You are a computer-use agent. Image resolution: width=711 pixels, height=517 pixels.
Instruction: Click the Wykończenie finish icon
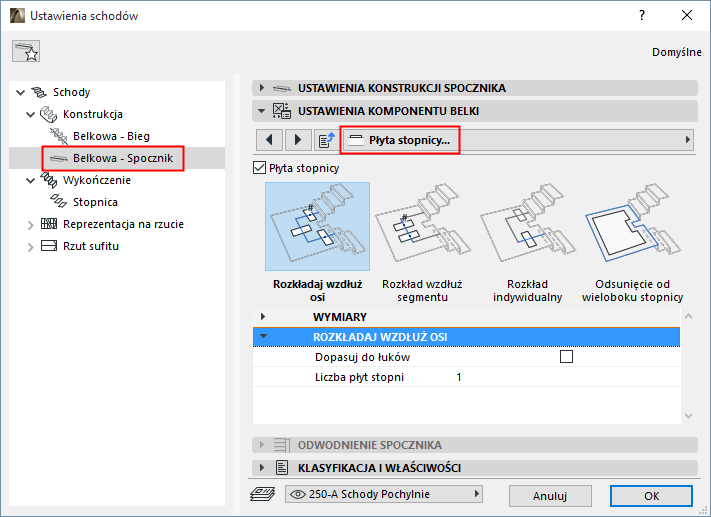(49, 180)
